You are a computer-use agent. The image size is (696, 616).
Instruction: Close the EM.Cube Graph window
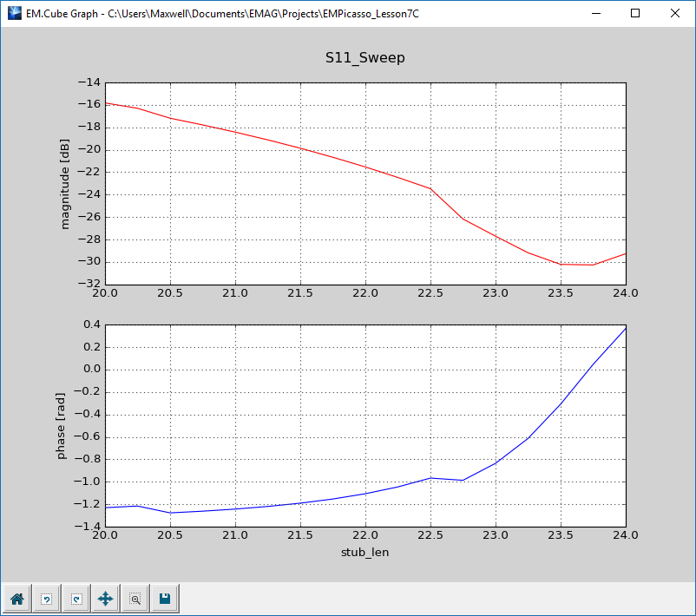tap(675, 13)
